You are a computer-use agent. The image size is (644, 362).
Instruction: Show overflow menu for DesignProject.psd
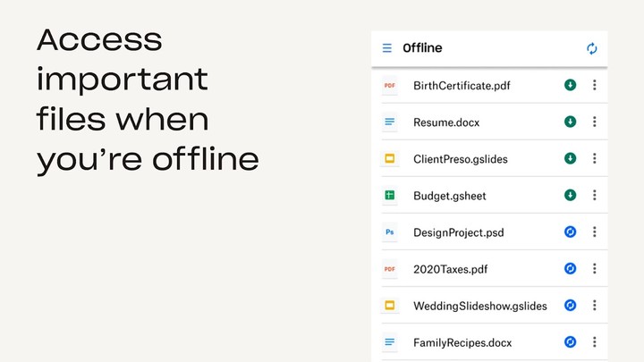[595, 232]
